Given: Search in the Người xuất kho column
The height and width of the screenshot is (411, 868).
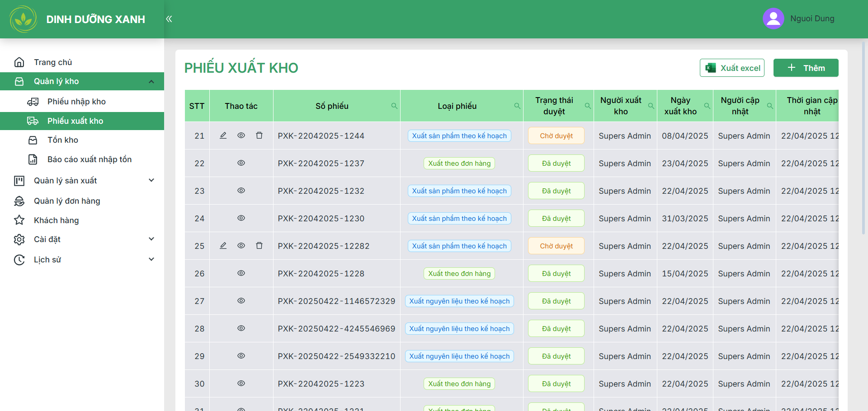Looking at the screenshot, I should click(651, 106).
